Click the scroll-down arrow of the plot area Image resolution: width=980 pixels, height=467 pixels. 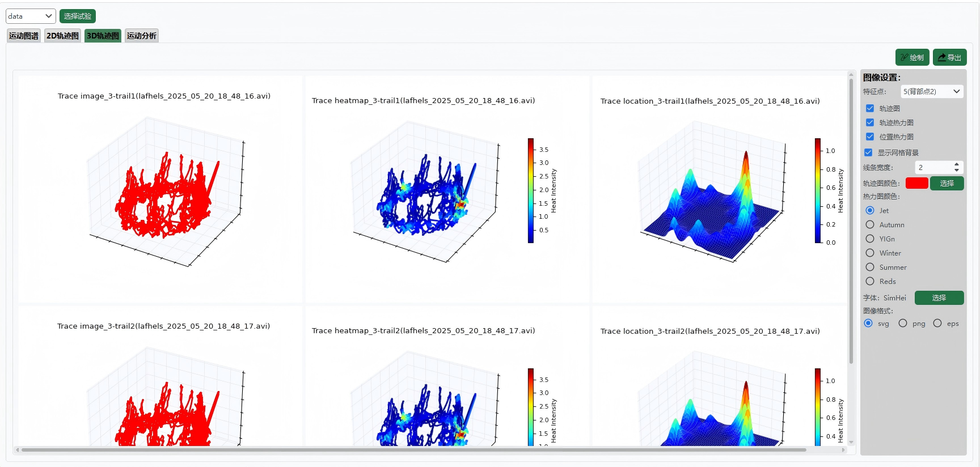click(x=851, y=443)
